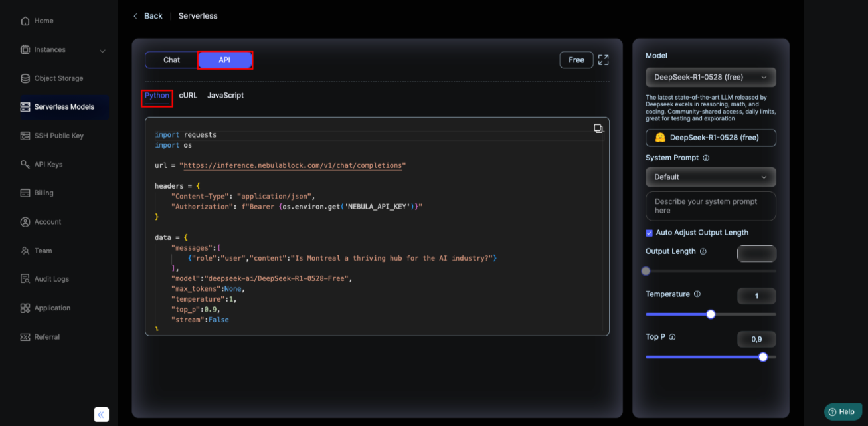Open the Help button
Image resolution: width=868 pixels, height=426 pixels.
(x=843, y=412)
